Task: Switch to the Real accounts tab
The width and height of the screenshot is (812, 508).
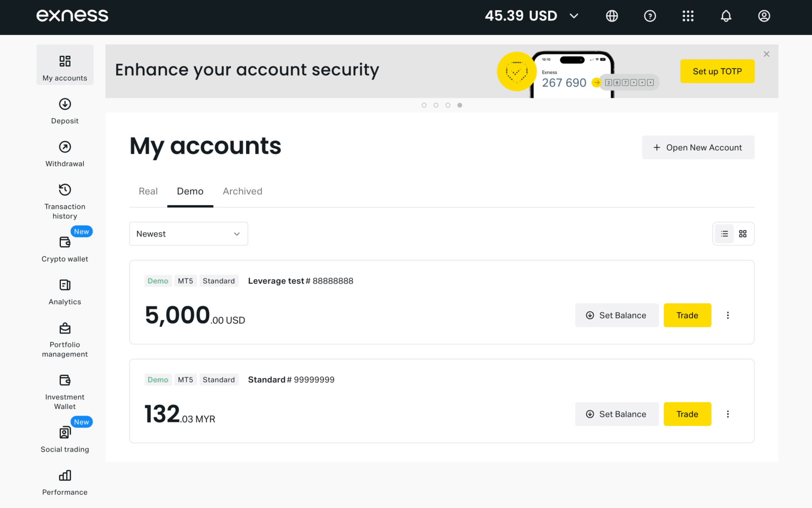Action: [148, 192]
